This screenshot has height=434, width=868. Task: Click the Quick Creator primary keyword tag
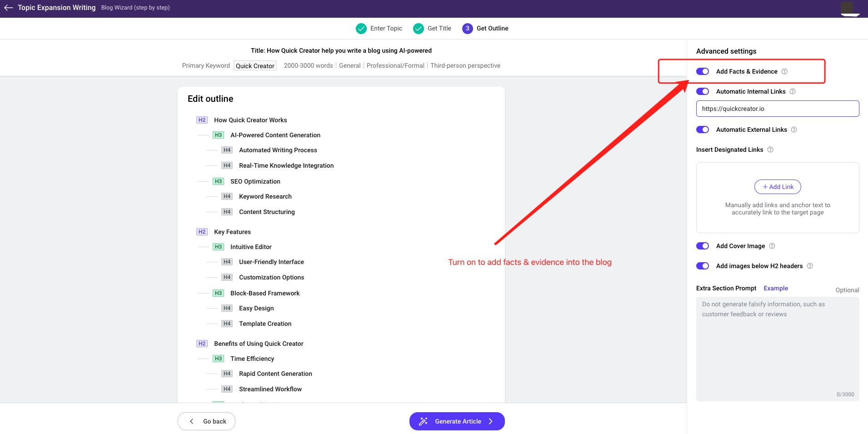click(255, 66)
